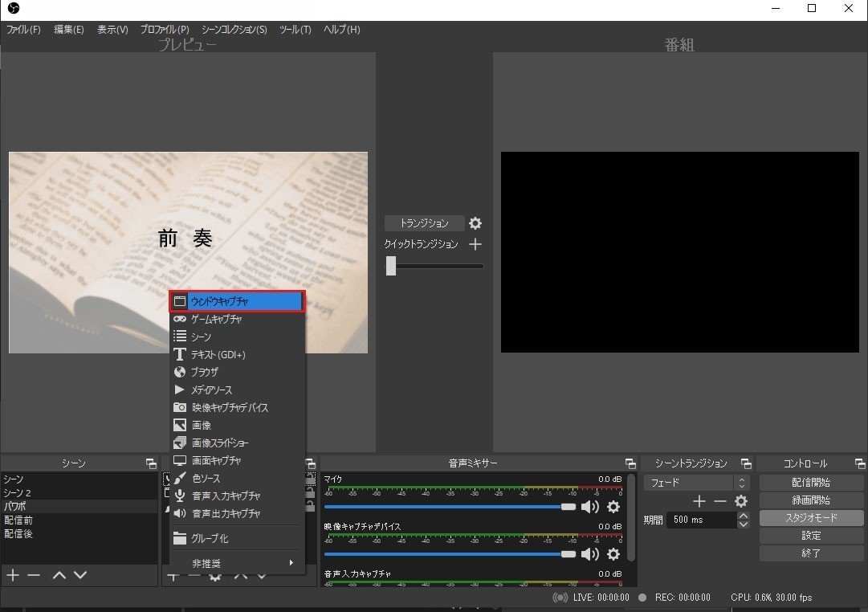
Task: Open the ツール(T) menu
Action: [295, 30]
